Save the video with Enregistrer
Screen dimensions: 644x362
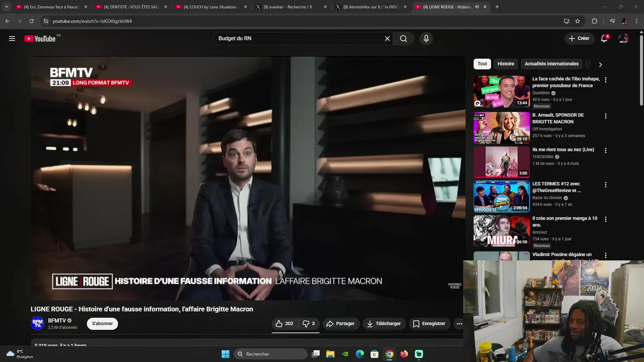429,324
